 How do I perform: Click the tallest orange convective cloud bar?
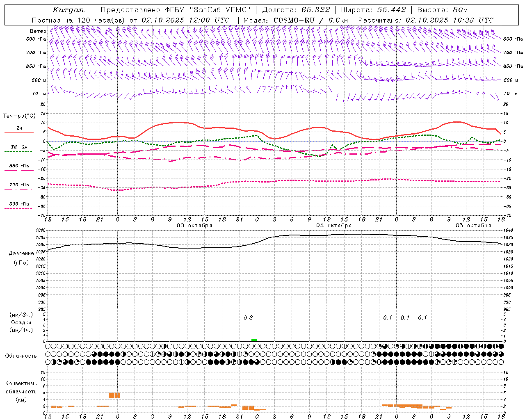point(114,395)
